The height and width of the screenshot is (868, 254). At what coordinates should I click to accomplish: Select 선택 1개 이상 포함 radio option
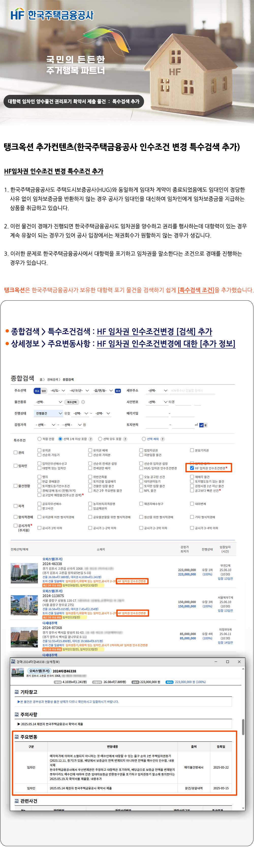[60, 439]
